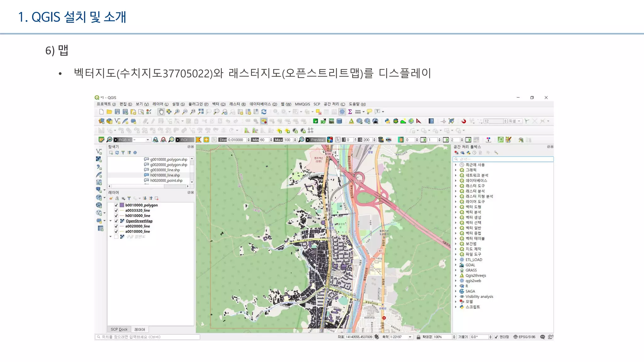Viewport: 644px width, 362px height.
Task: Filter the legend with Layers panel funnel icon
Action: click(x=129, y=198)
